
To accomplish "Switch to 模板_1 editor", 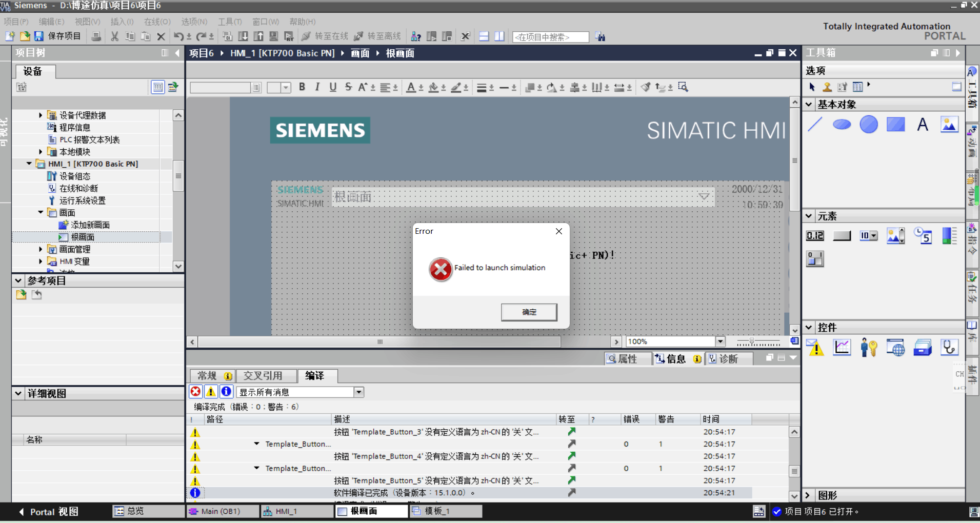I will coord(446,511).
